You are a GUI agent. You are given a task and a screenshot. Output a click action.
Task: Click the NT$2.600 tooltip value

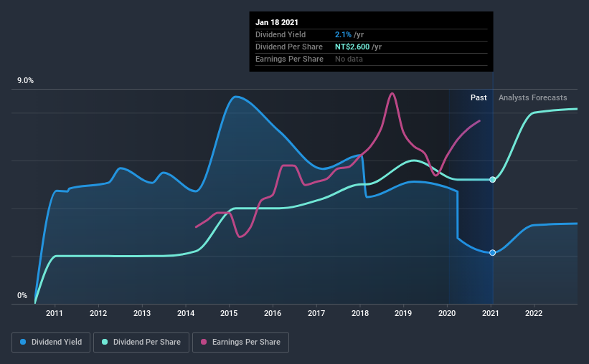[x=352, y=47]
